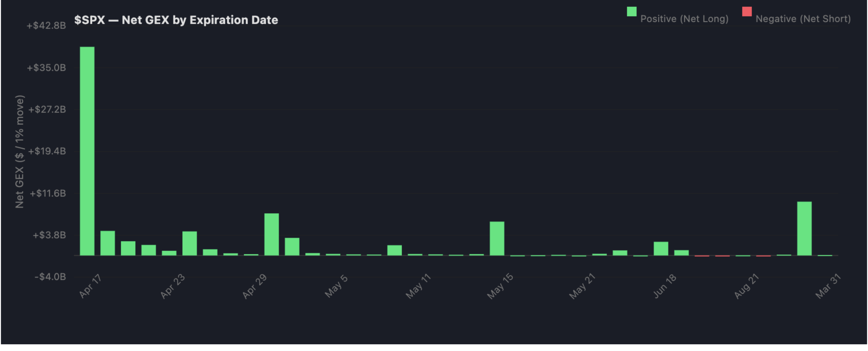Screen dimensions: 868x351
Task: Select the Jun 18 expiration bar
Action: coord(661,249)
